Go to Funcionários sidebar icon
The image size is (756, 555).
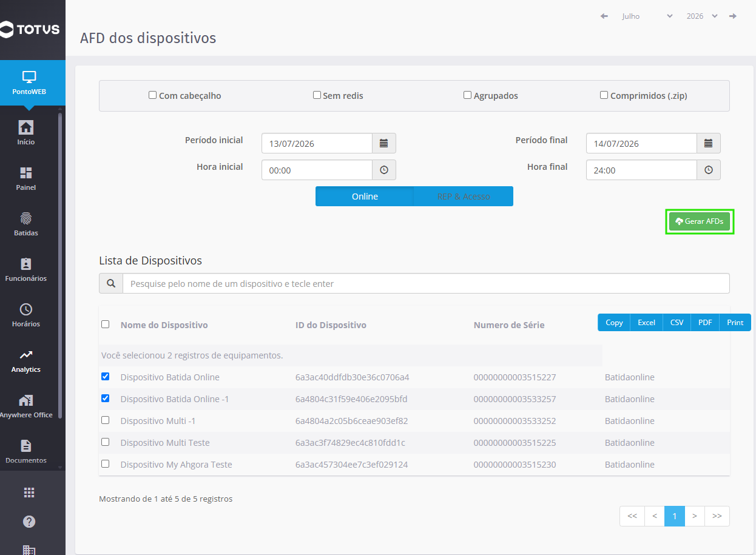pos(26,264)
